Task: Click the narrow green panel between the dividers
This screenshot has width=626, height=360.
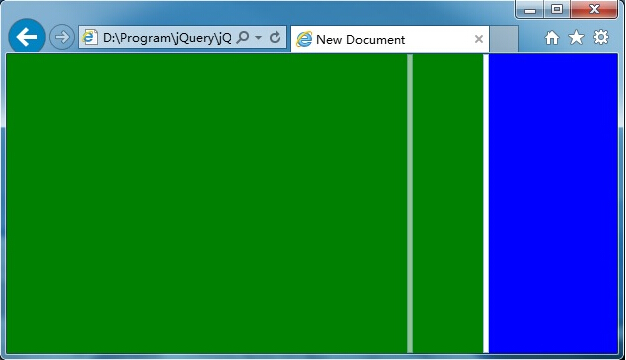Action: tap(448, 203)
